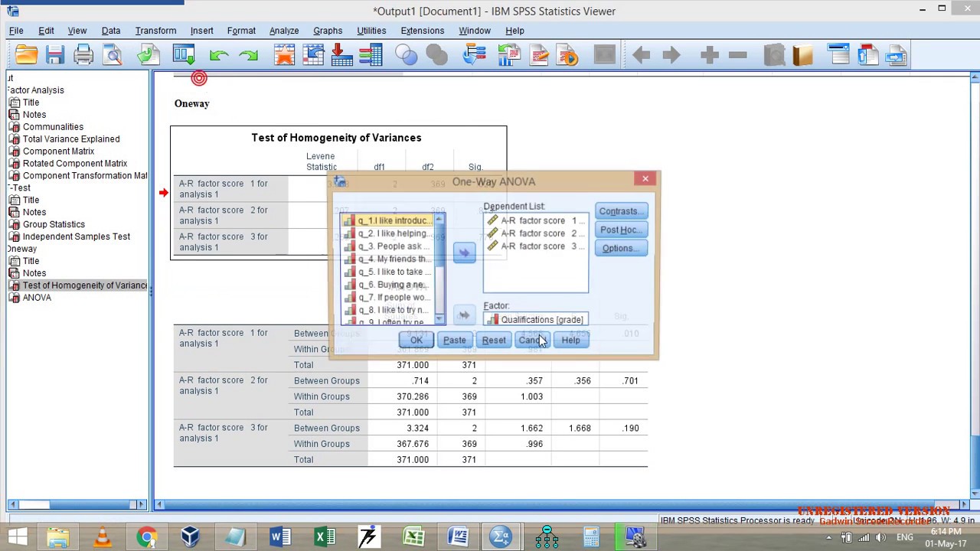Click the variable list vertical scrollbar

click(x=439, y=269)
